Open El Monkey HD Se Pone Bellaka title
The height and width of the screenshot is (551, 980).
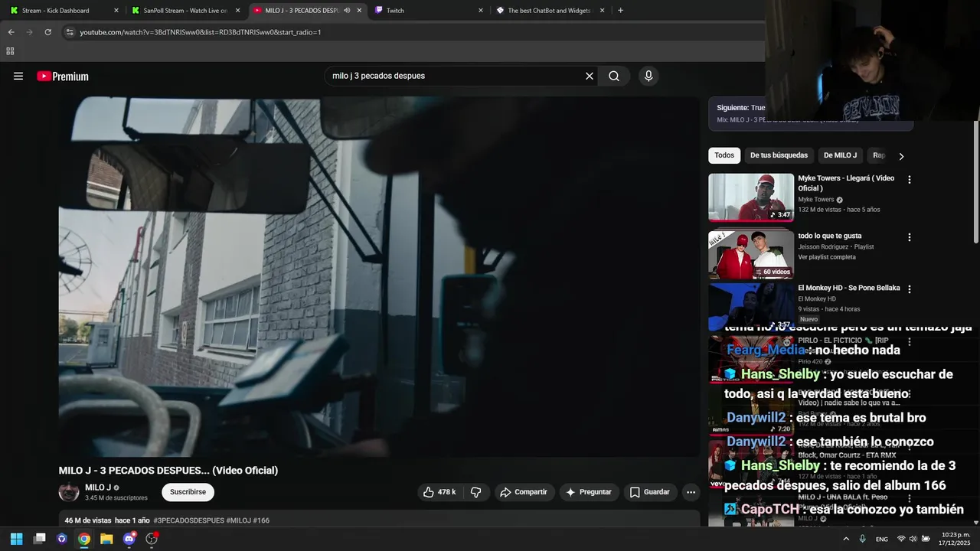(x=849, y=289)
